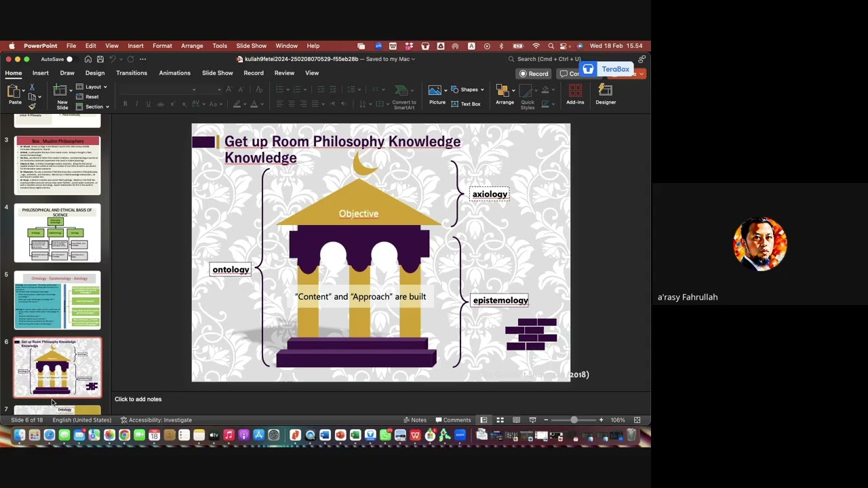Viewport: 868px width, 488px height.
Task: Save the presentation with the floppy disk icon
Action: tap(100, 59)
